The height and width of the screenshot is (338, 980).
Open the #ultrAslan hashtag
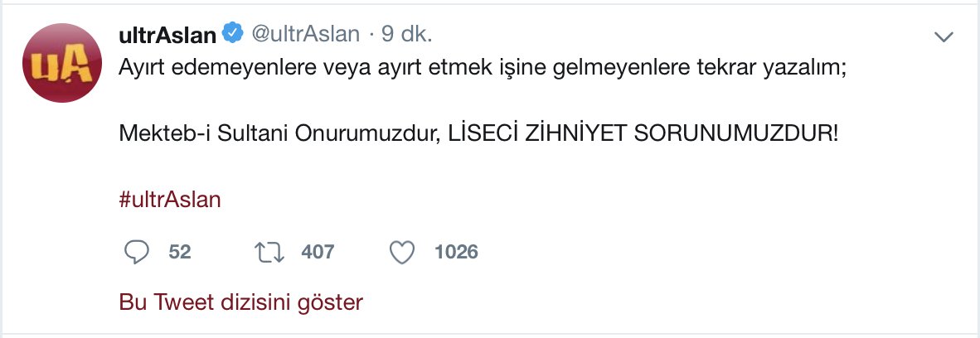tap(170, 200)
